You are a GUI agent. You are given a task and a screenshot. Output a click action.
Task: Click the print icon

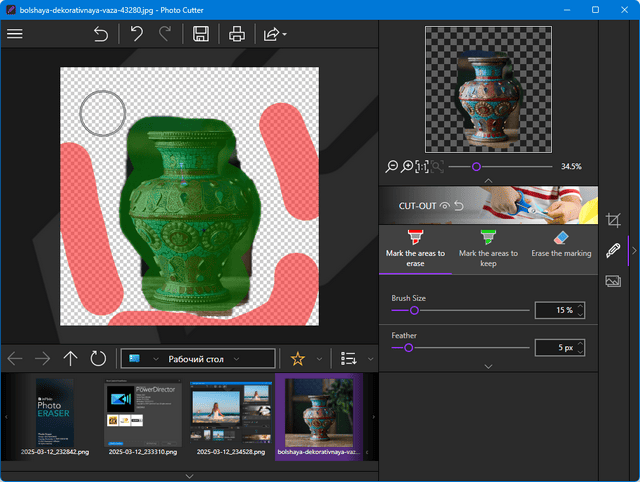[237, 34]
